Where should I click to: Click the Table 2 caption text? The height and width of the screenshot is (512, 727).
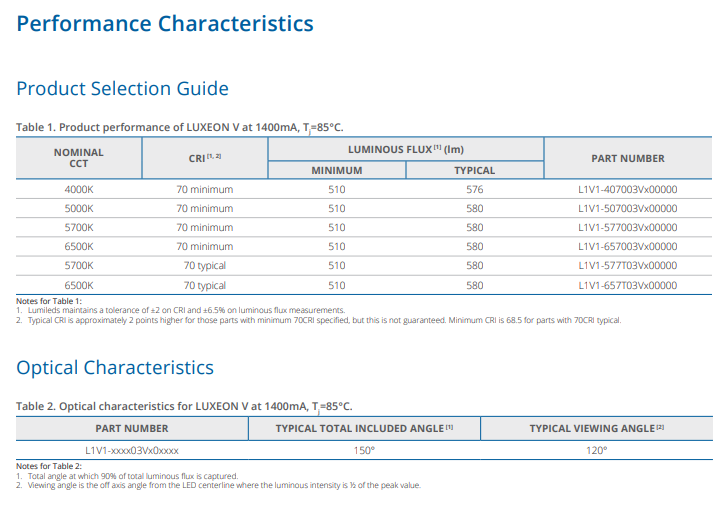pos(184,406)
